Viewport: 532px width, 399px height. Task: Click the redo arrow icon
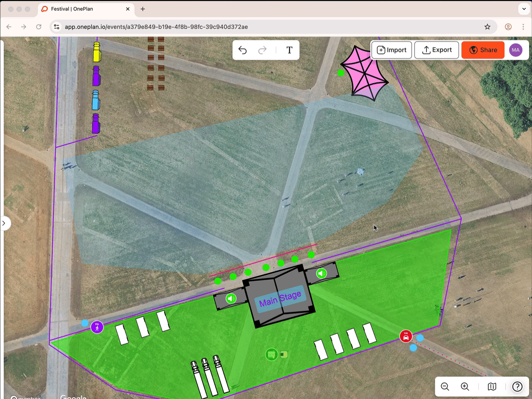coord(262,50)
